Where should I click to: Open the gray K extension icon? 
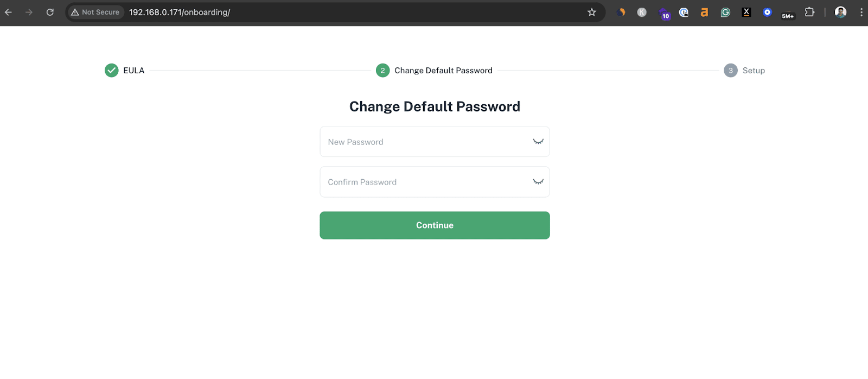(x=642, y=12)
